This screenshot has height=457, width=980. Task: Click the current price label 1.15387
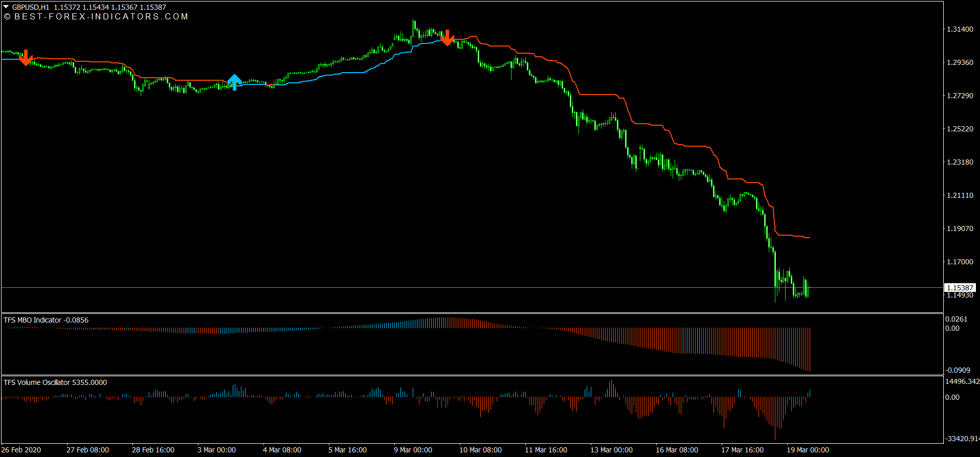tap(960, 288)
